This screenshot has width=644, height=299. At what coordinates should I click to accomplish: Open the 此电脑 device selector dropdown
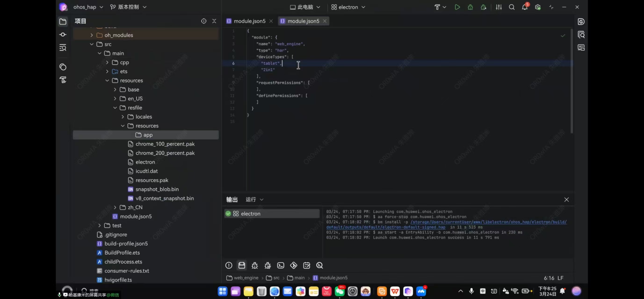305,7
